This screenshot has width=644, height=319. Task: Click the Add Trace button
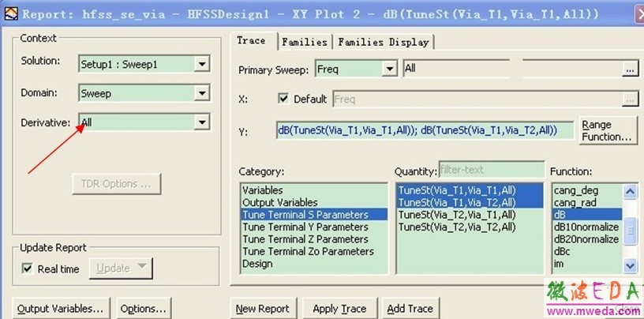pos(410,308)
